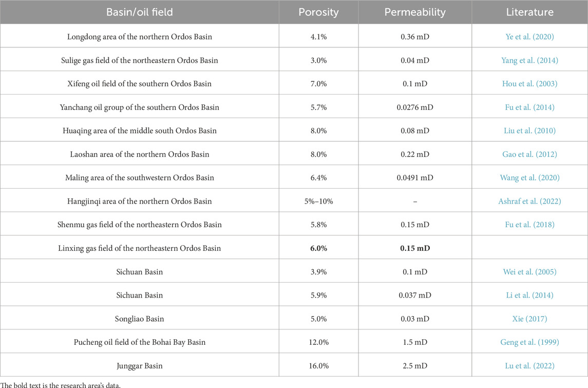Click the Geng et al. (1999) citation
The height and width of the screenshot is (388, 588).
tap(529, 342)
